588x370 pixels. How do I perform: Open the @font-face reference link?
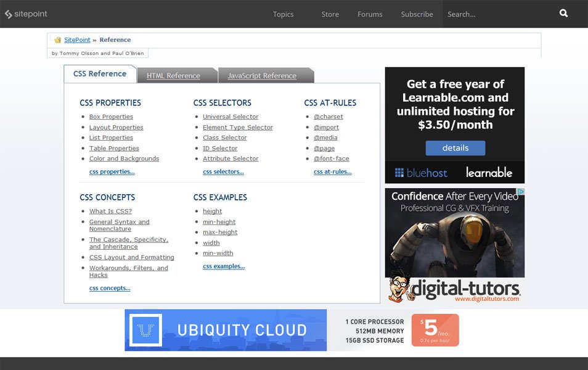coord(332,158)
